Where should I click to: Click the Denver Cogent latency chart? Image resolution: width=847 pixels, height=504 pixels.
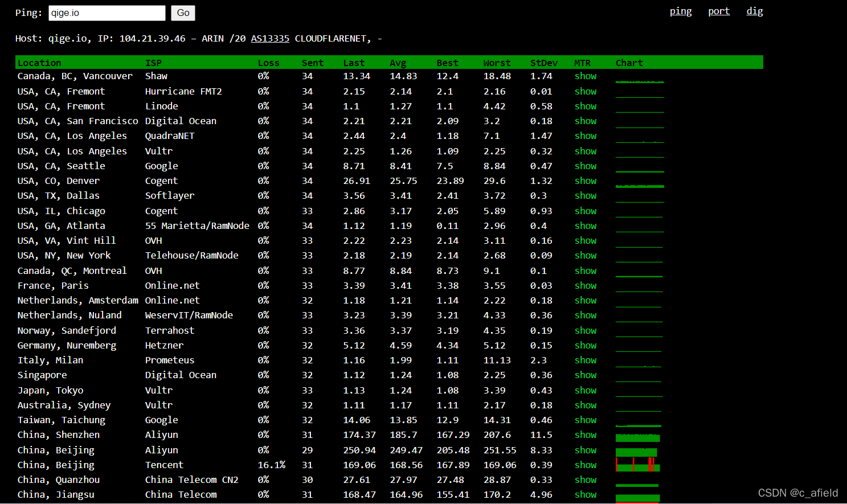(640, 186)
